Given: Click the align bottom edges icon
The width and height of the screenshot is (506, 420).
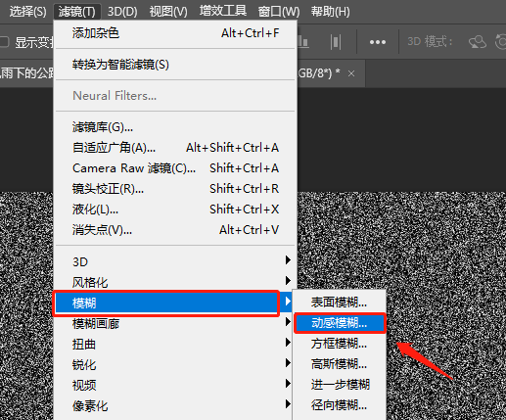Looking at the screenshot, I should coord(303,42).
